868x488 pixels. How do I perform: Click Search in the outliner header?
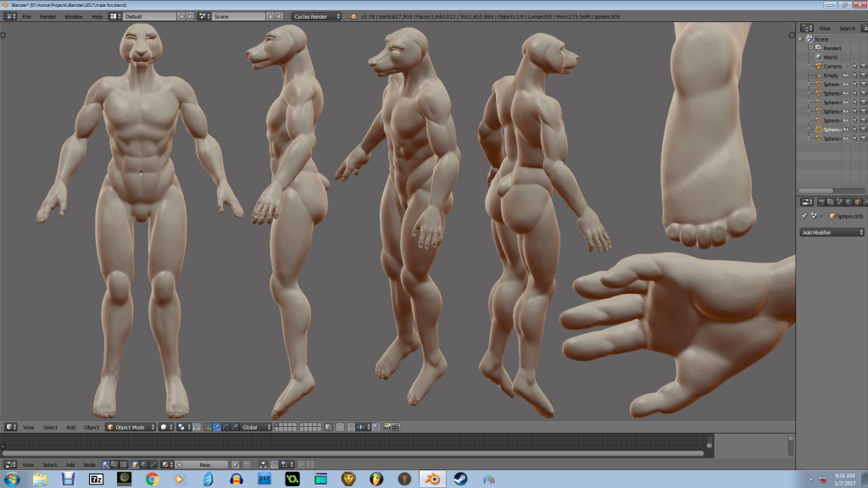[847, 28]
